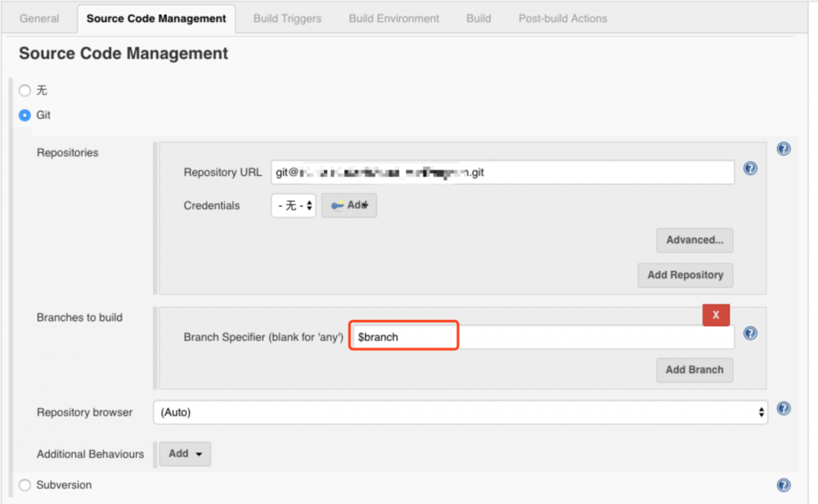Open help icon beside Subversion option
The height and width of the screenshot is (504, 818).
click(783, 485)
